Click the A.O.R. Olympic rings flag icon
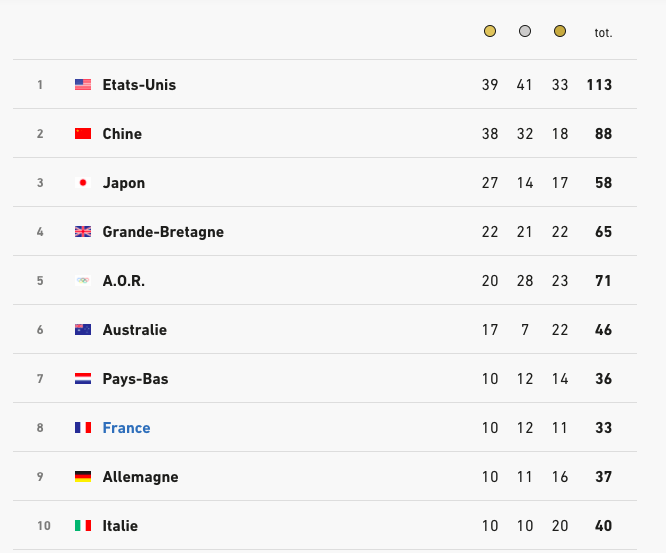This screenshot has width=666, height=553. pyautogui.click(x=83, y=281)
